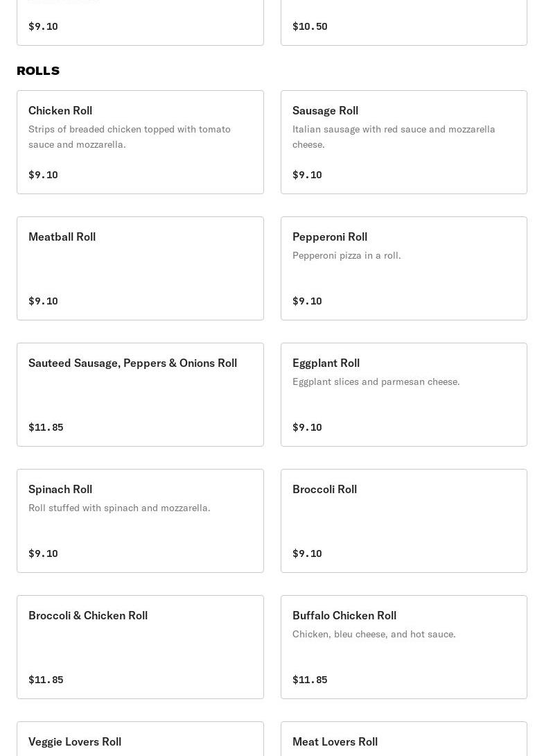Click the first $9.10 card above Rolls
This screenshot has height=756, width=544.
click(140, 24)
